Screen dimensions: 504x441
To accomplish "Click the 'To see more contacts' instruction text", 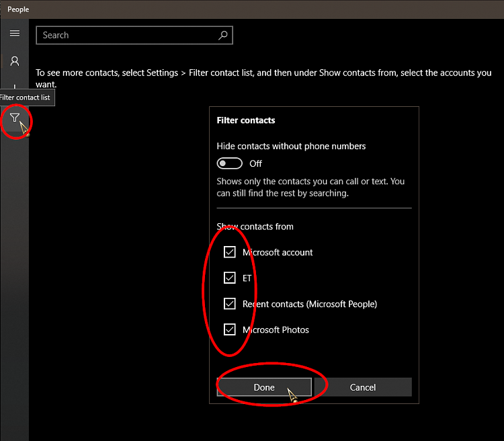I will 263,79.
